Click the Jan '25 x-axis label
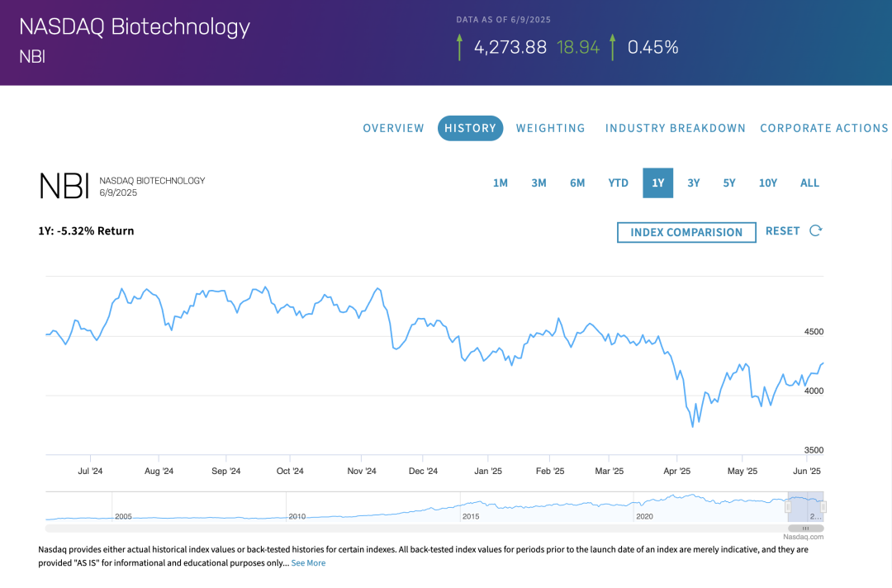The height and width of the screenshot is (588, 892). [x=488, y=471]
